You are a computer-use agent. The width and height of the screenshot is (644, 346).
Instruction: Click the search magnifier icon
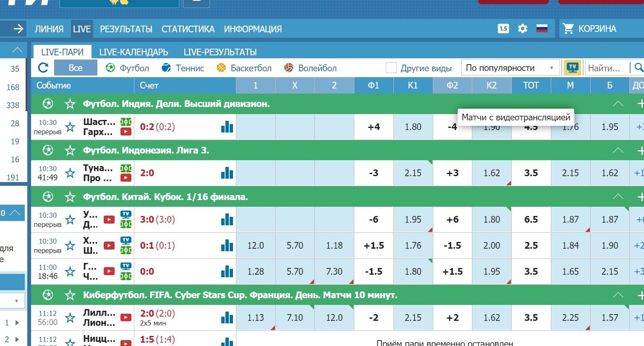(639, 68)
